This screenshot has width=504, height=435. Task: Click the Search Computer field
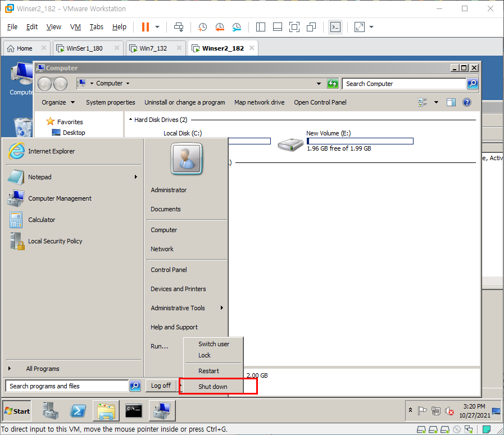[404, 84]
